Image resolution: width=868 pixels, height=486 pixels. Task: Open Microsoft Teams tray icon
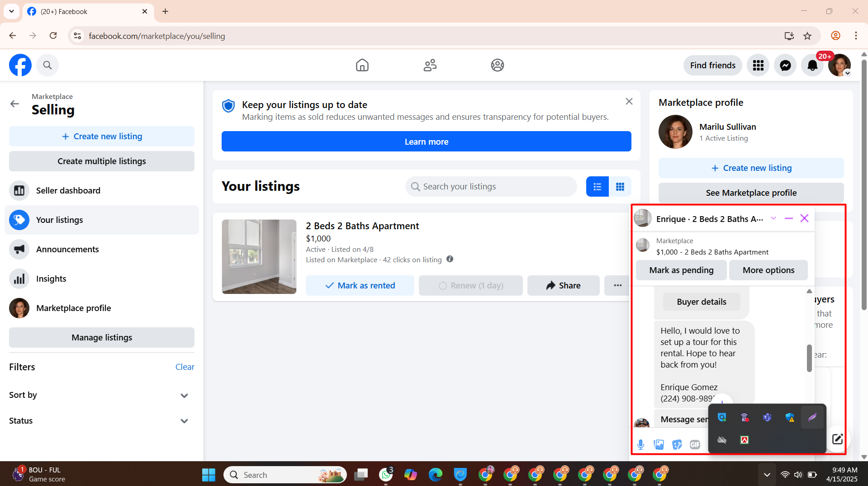(x=767, y=417)
